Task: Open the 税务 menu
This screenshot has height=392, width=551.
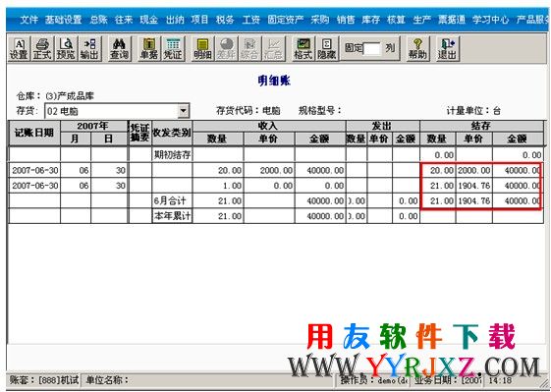Action: [225, 20]
